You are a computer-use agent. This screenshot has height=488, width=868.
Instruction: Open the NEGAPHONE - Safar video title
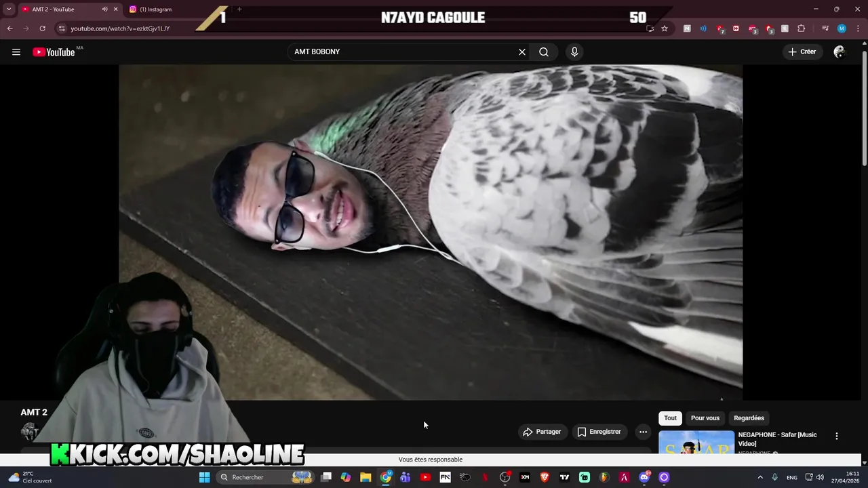[x=778, y=439]
